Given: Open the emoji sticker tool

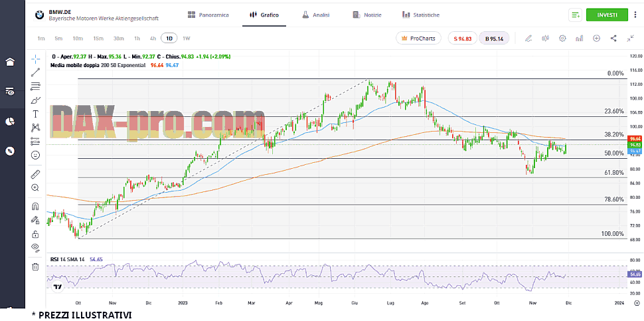Looking at the screenshot, I should click(x=36, y=156).
